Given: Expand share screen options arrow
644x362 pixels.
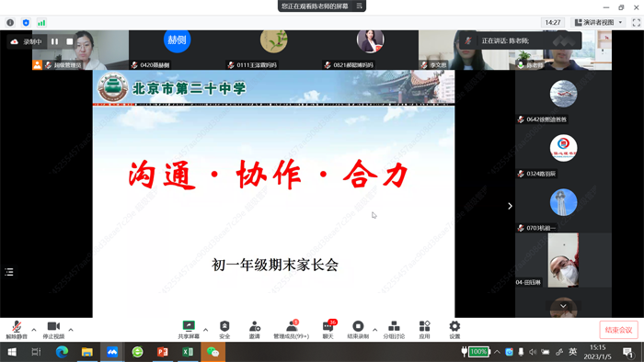Looking at the screenshot, I should coord(205,330).
